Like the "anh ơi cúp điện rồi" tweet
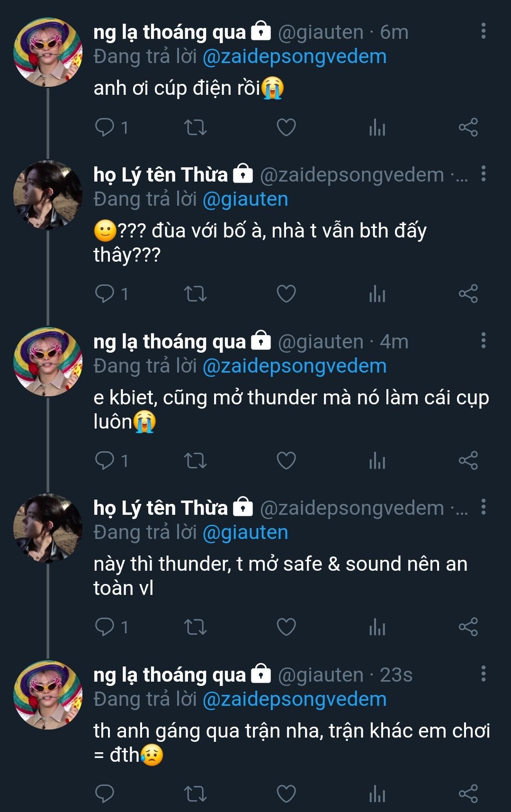Screen dimensions: 511x812 tap(286, 128)
